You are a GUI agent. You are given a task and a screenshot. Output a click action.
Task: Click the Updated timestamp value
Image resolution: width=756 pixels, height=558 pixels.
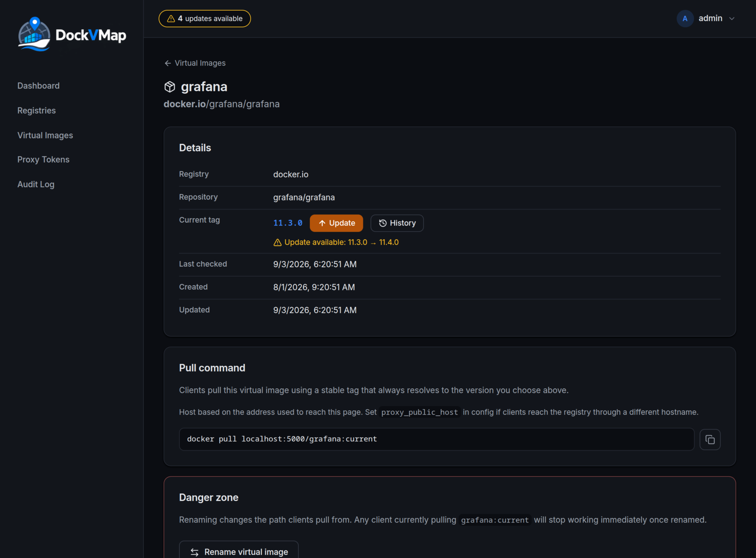click(x=315, y=310)
